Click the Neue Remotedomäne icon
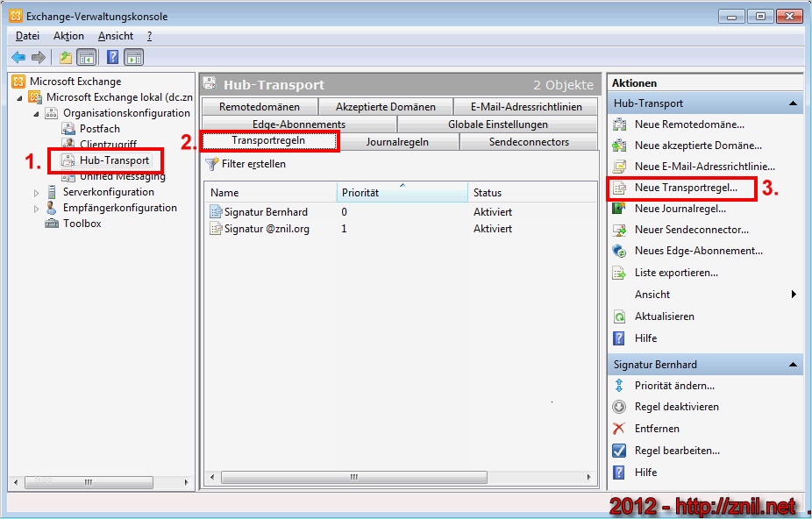This screenshot has height=519, width=812. [619, 124]
